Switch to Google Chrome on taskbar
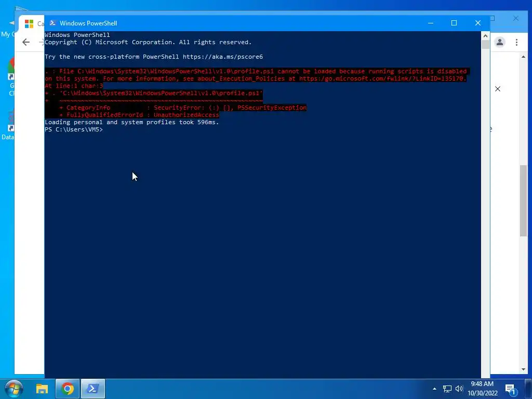This screenshot has width=532, height=399. point(68,389)
